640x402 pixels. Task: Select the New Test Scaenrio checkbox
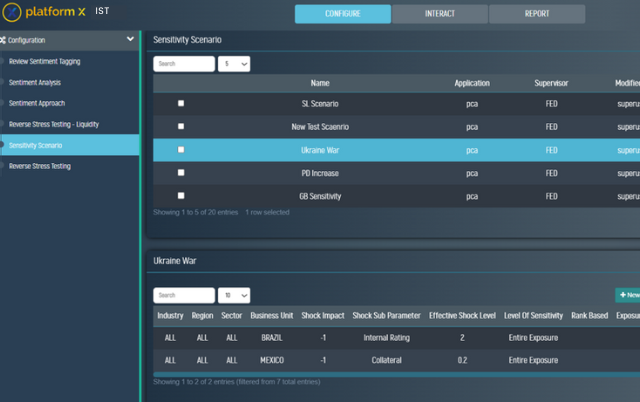(181, 126)
